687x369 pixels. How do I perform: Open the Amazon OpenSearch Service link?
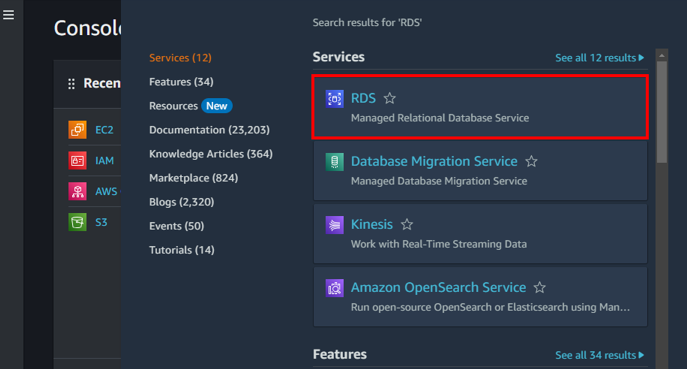438,287
